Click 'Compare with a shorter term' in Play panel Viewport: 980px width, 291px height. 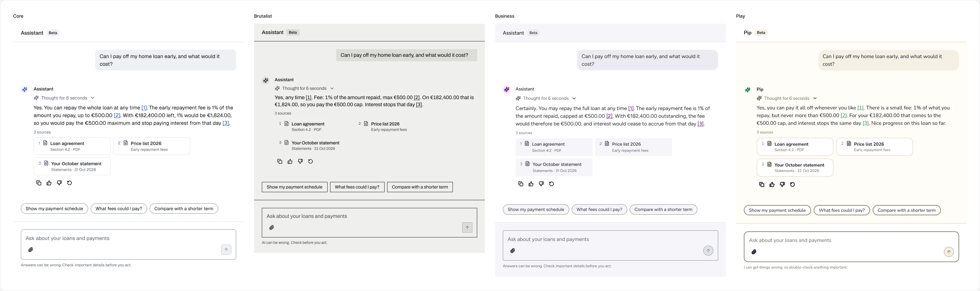tap(907, 210)
